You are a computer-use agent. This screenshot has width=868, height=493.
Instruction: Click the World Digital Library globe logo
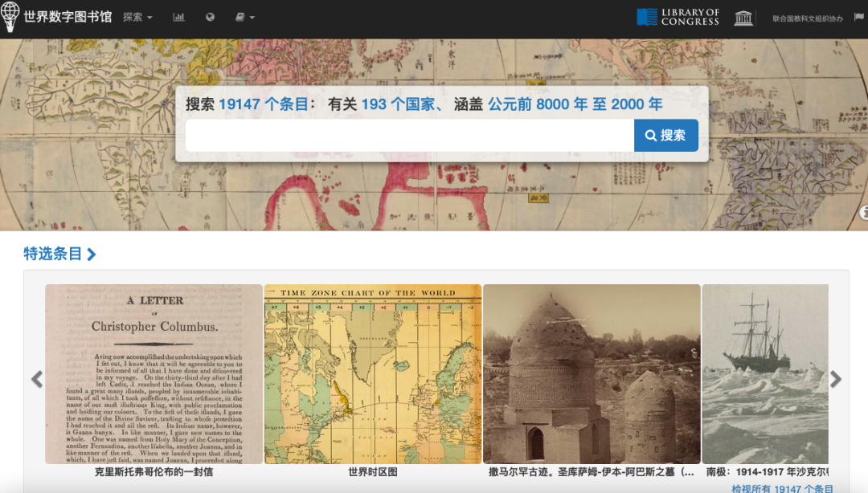pyautogui.click(x=10, y=17)
